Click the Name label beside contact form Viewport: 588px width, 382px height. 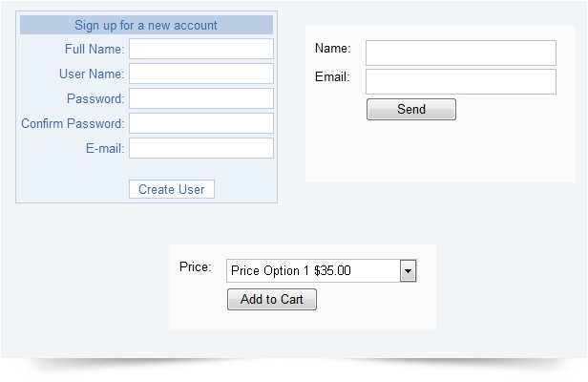point(333,48)
